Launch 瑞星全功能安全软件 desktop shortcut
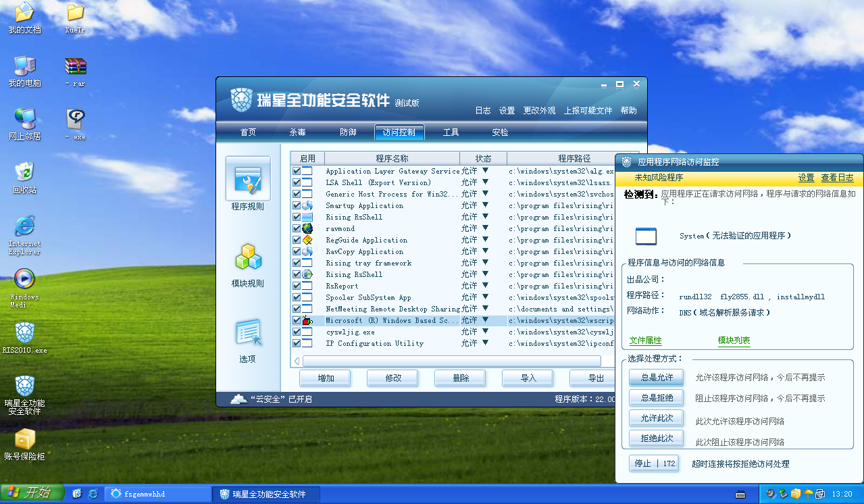 (25, 385)
